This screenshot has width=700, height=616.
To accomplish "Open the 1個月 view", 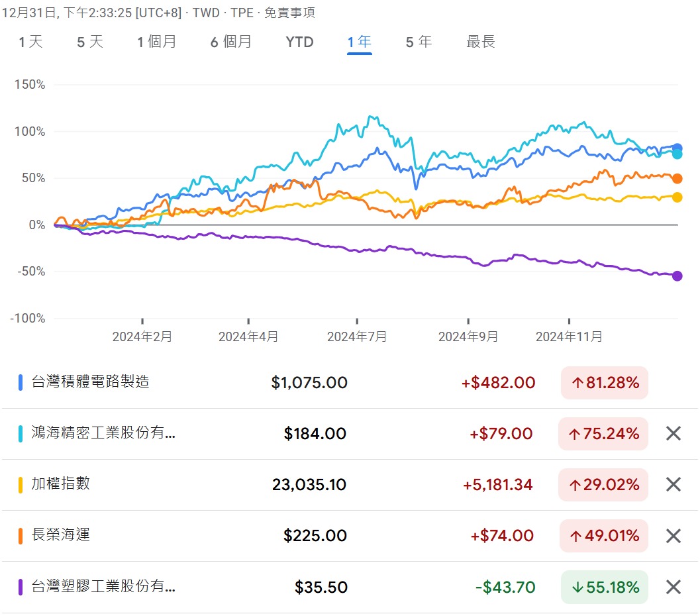I will click(159, 42).
